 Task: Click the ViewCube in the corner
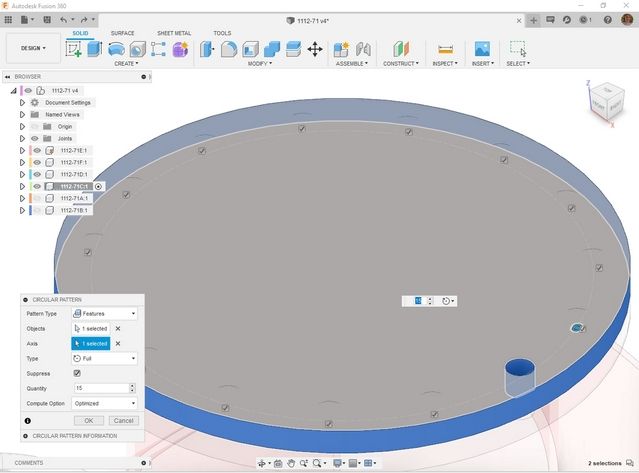pyautogui.click(x=606, y=101)
